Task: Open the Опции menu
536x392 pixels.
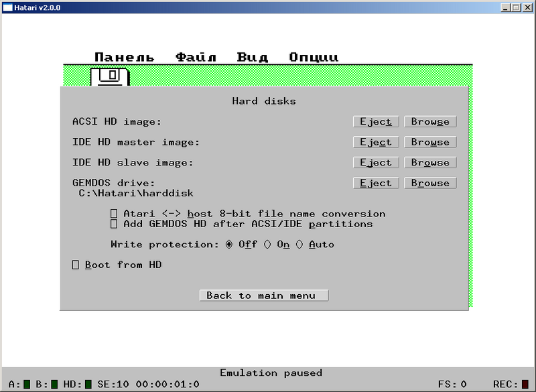Action: click(314, 57)
